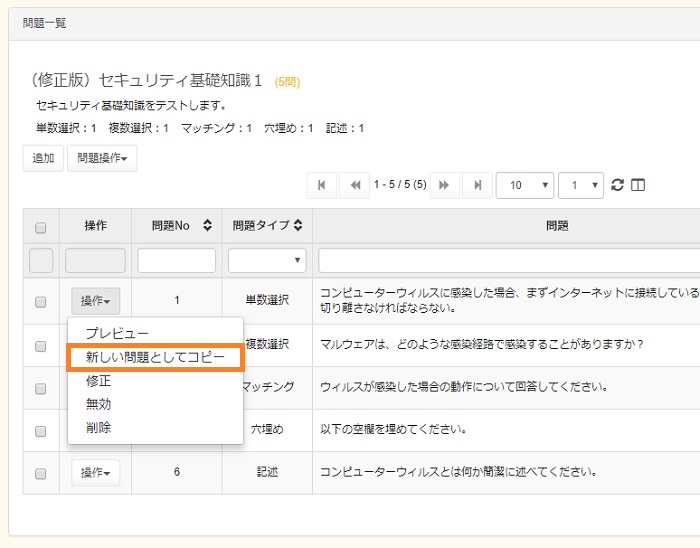Check the box for question No 6
Viewport: 700px width, 548px height.
41,473
